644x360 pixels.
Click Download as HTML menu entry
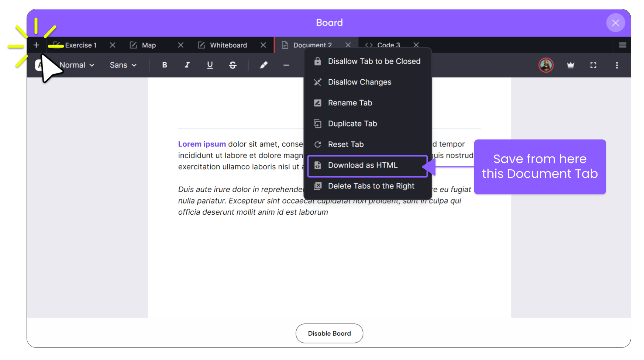coord(368,165)
